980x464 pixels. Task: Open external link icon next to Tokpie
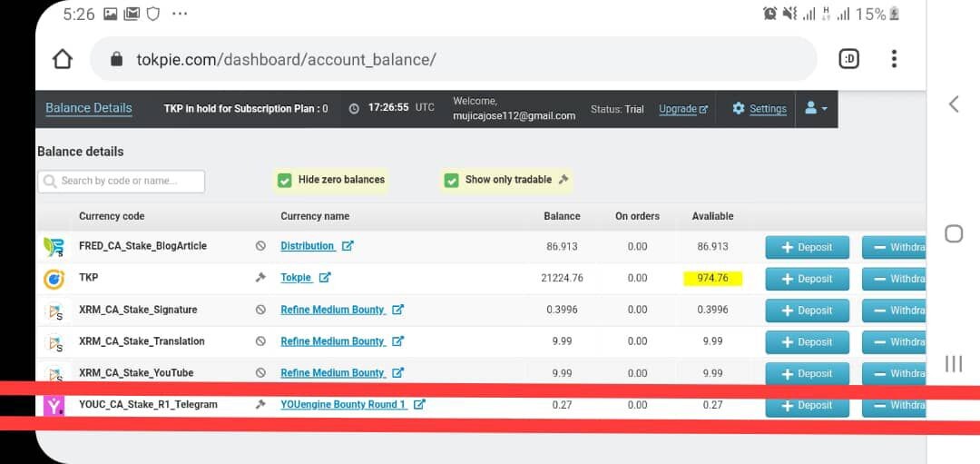pos(324,278)
